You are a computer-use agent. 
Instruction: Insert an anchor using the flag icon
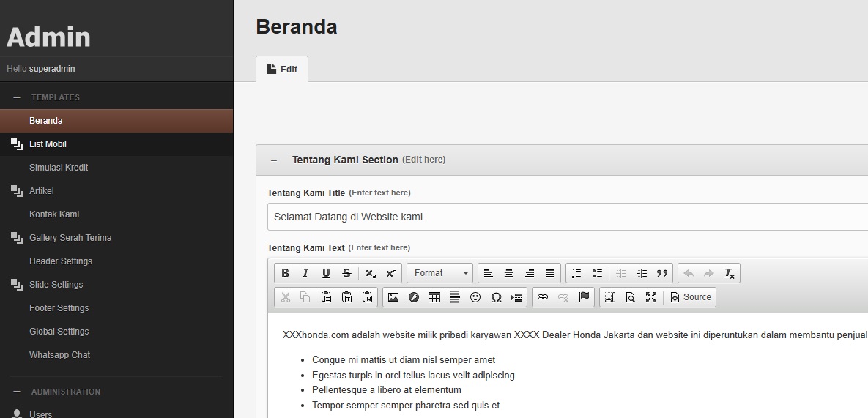pyautogui.click(x=584, y=297)
